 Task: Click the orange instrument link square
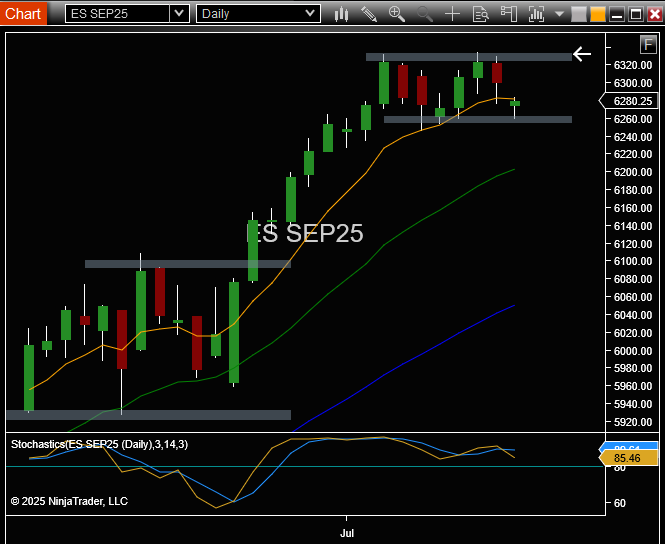click(598, 14)
